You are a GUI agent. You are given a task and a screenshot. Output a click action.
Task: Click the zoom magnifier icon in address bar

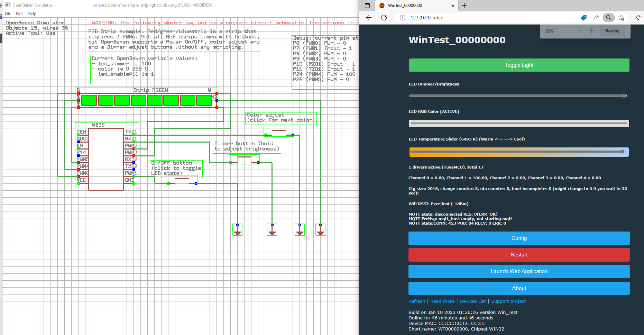tap(609, 18)
